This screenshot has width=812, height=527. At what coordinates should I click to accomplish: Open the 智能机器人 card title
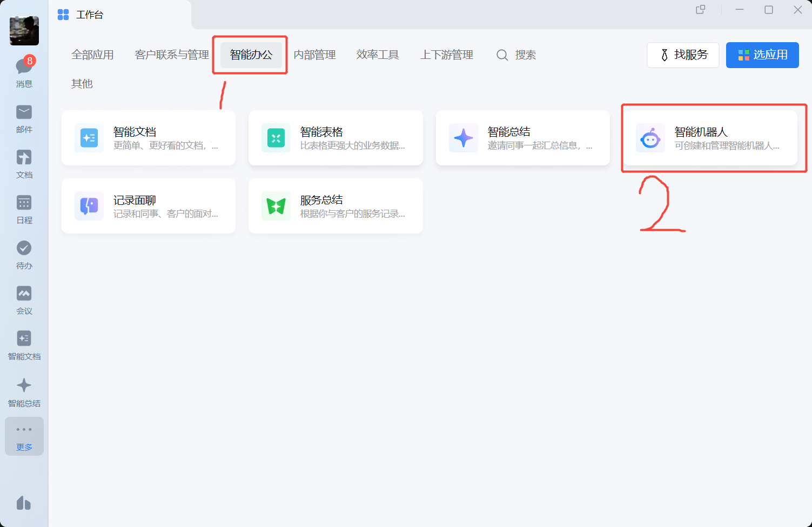pyautogui.click(x=701, y=132)
